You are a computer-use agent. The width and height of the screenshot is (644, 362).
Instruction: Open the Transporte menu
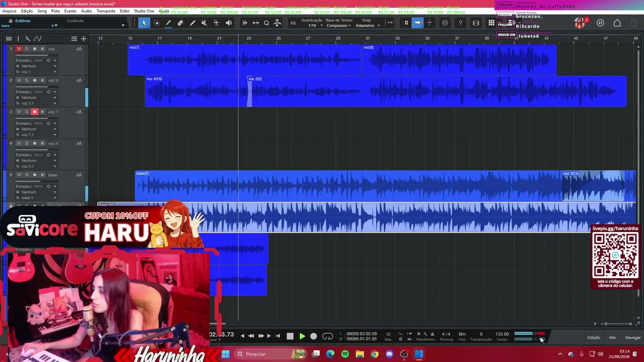[x=106, y=11]
